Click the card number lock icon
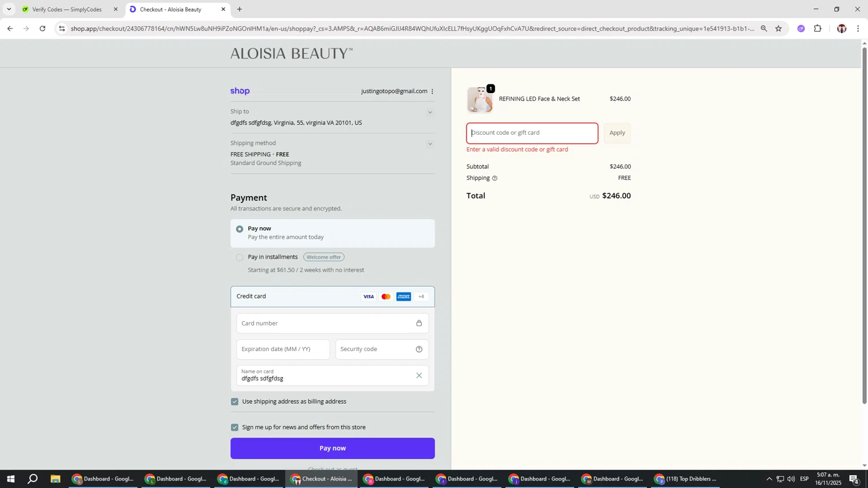 [419, 323]
